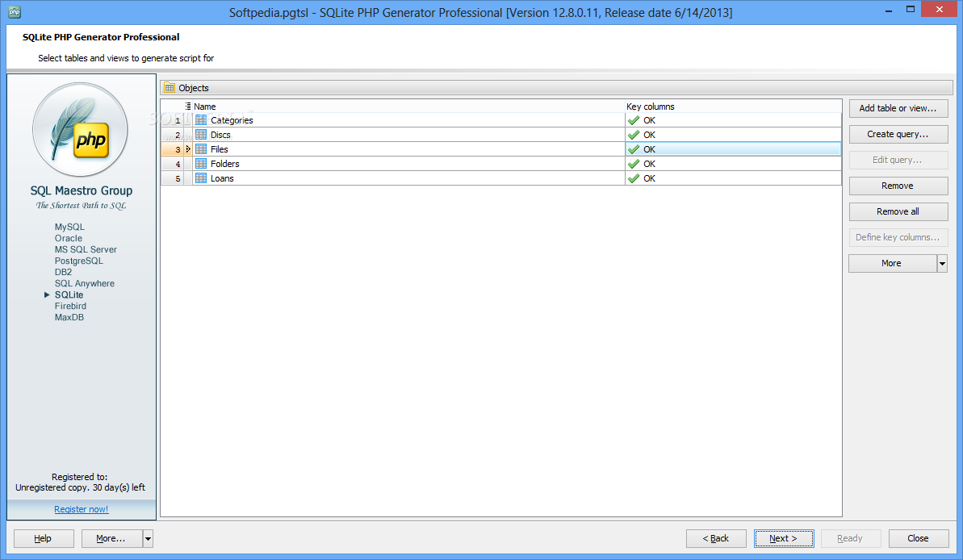Open the MaxDB product link
The image size is (963, 560).
click(x=69, y=317)
